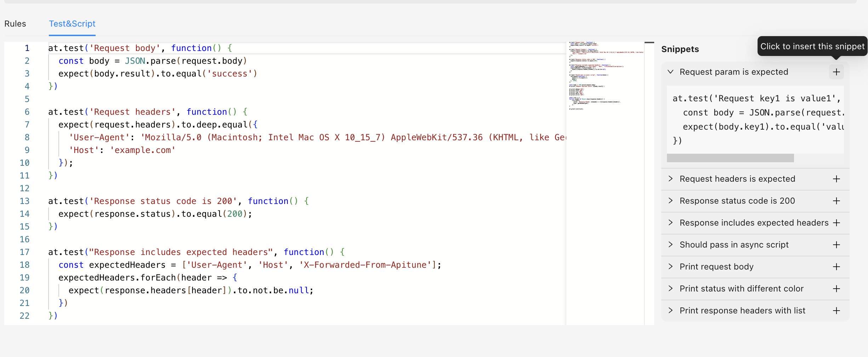This screenshot has height=357, width=868.
Task: Expand 'Should pass in async script' chevron
Action: point(670,245)
